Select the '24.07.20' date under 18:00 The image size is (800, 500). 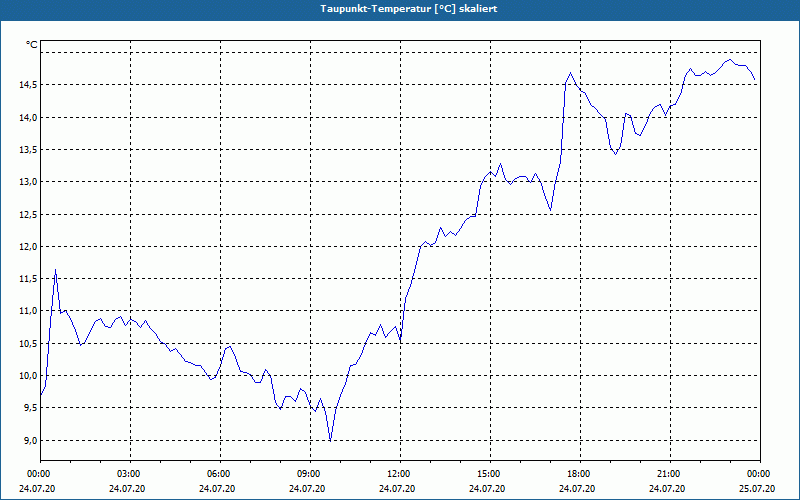pyautogui.click(x=577, y=488)
